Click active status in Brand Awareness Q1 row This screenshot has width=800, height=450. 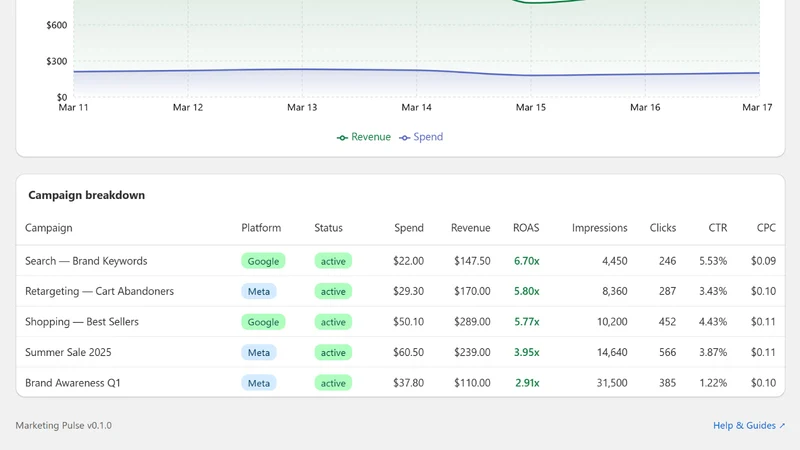pyautogui.click(x=333, y=383)
